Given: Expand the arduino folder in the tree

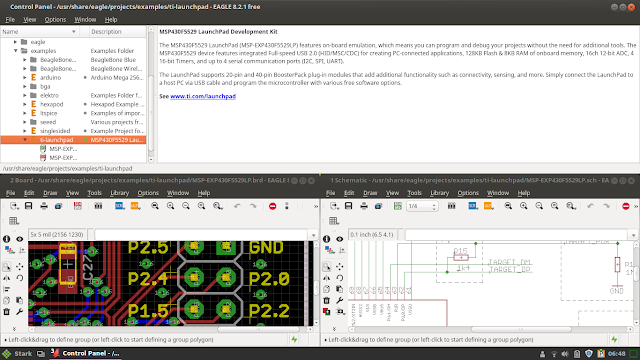Looking at the screenshot, I should click(x=24, y=78).
